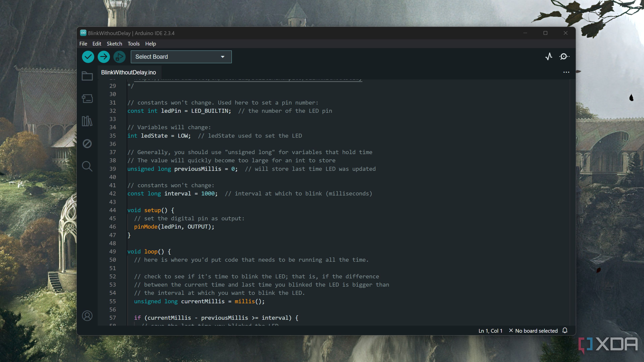The image size is (644, 362).
Task: Open the Serial Monitor icon
Action: [x=564, y=57]
